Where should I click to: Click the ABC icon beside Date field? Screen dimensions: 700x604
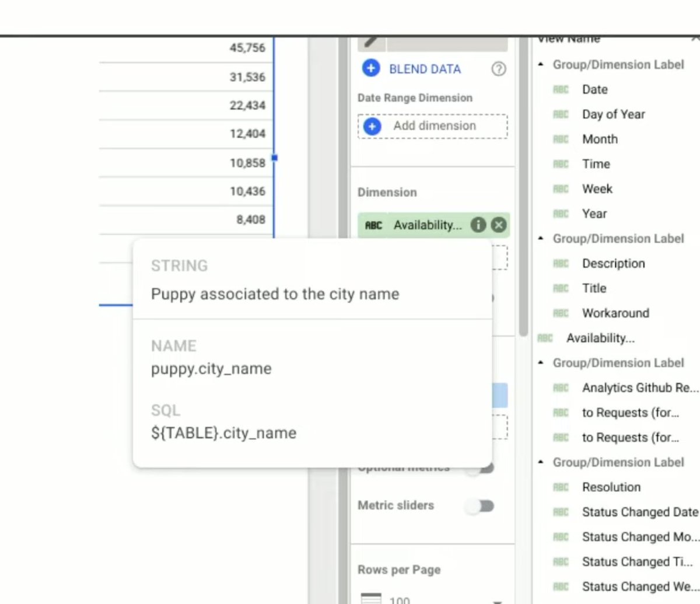[561, 89]
